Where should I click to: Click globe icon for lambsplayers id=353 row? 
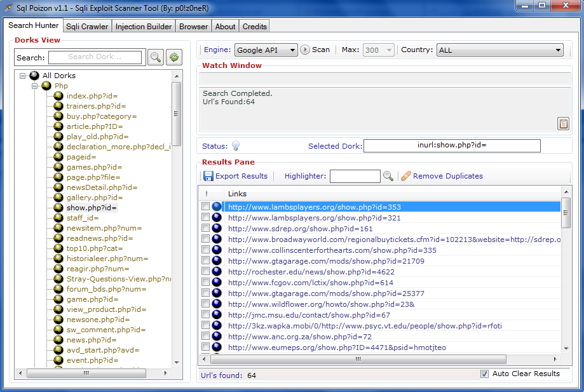[217, 206]
